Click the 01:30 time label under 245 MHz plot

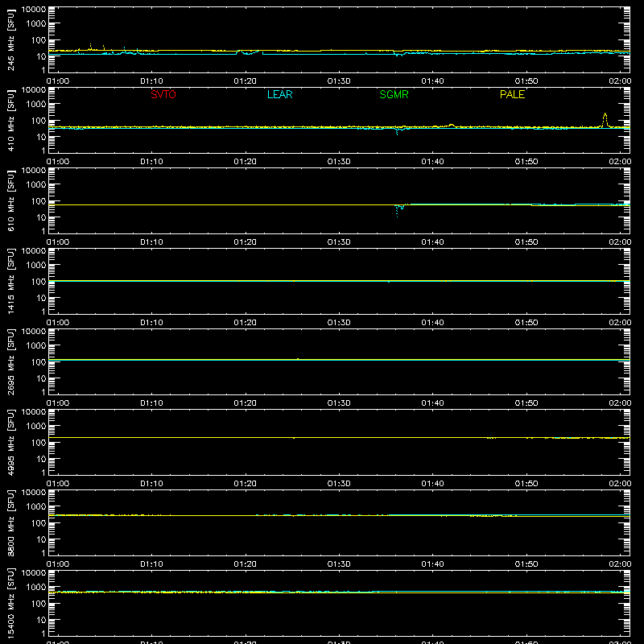pos(339,81)
